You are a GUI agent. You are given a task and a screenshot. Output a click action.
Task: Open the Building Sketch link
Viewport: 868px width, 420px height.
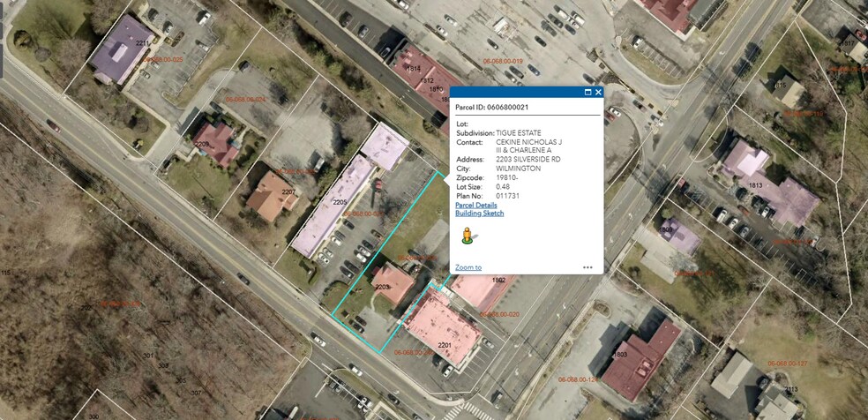point(479,213)
